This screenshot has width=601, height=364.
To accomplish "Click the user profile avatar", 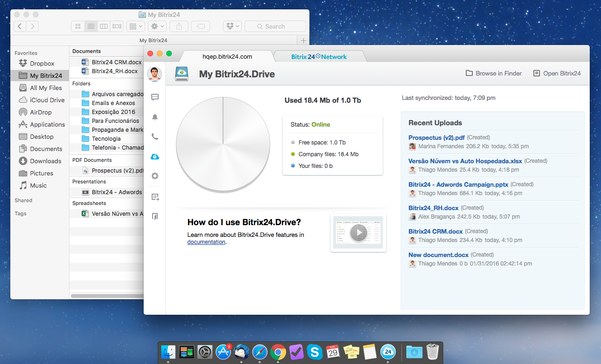I will [154, 74].
